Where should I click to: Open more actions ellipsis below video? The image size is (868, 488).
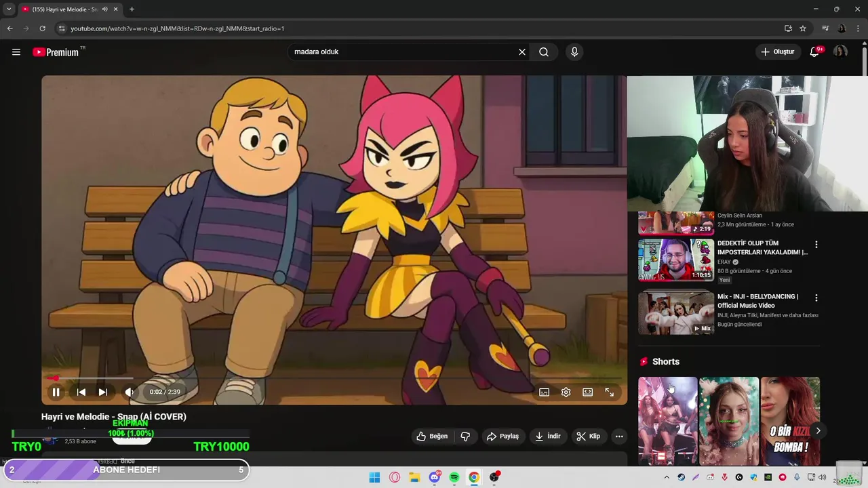pyautogui.click(x=619, y=436)
